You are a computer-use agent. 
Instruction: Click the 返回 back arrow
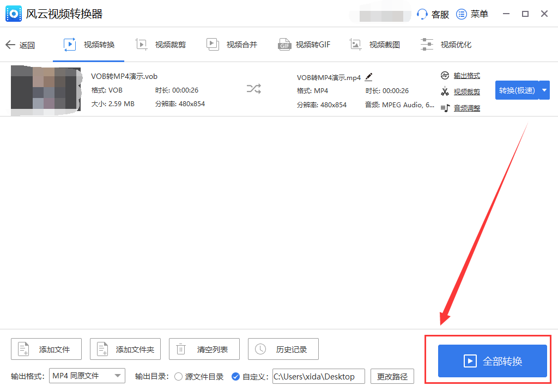pos(10,45)
